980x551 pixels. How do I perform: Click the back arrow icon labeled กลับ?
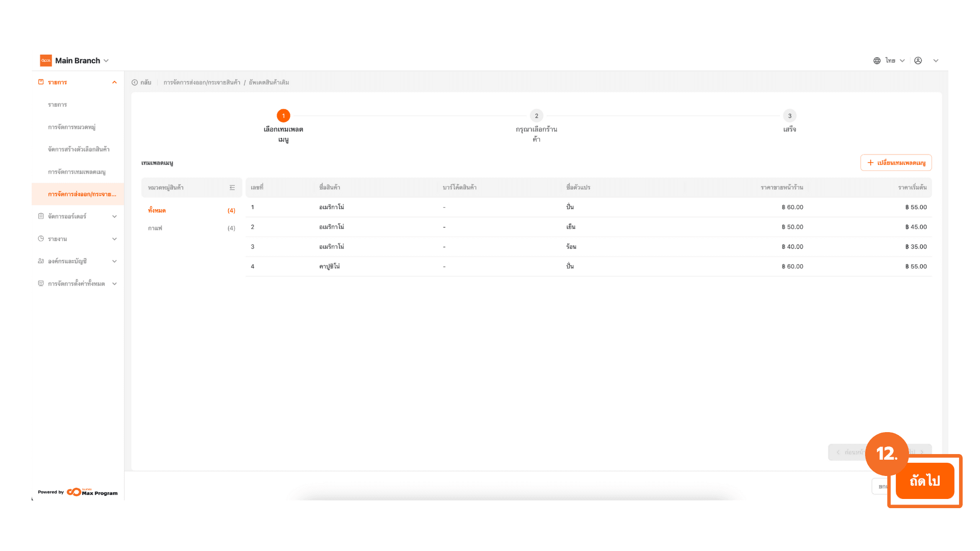(135, 83)
